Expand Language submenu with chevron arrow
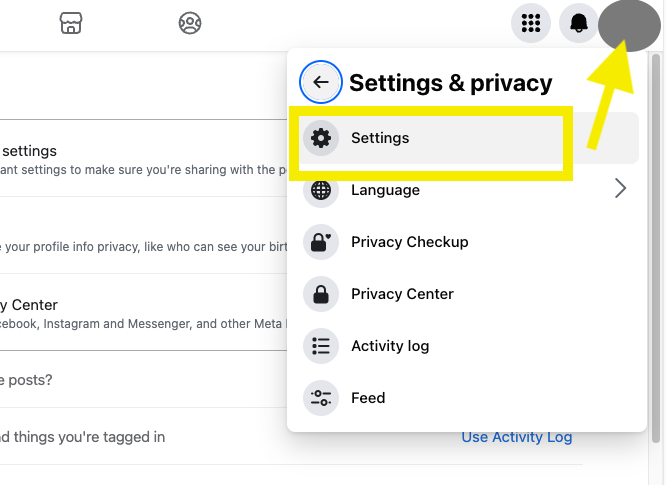The height and width of the screenshot is (485, 666). tap(620, 188)
